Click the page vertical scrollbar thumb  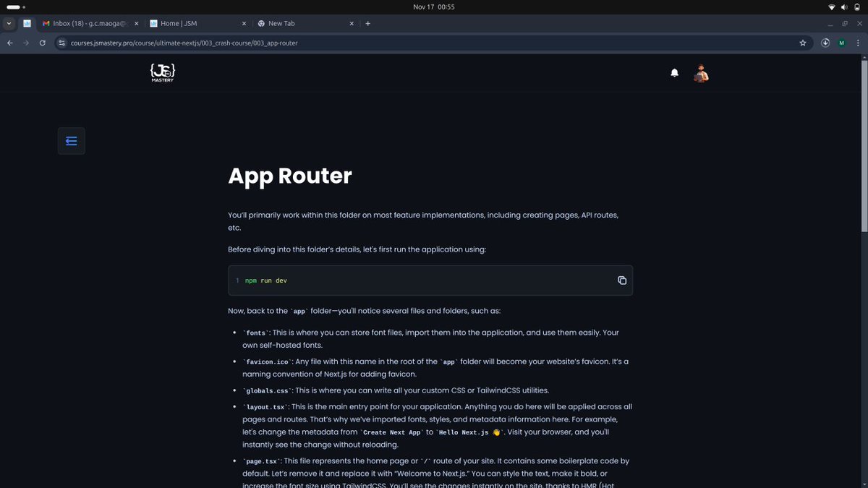click(864, 145)
